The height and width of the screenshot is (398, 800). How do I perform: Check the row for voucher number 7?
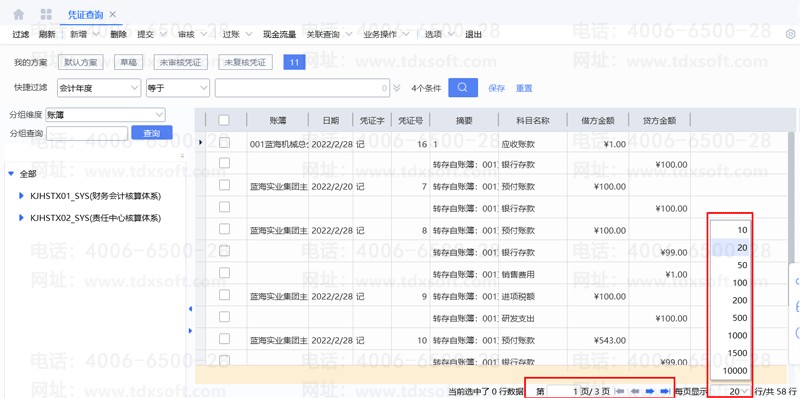click(x=224, y=185)
